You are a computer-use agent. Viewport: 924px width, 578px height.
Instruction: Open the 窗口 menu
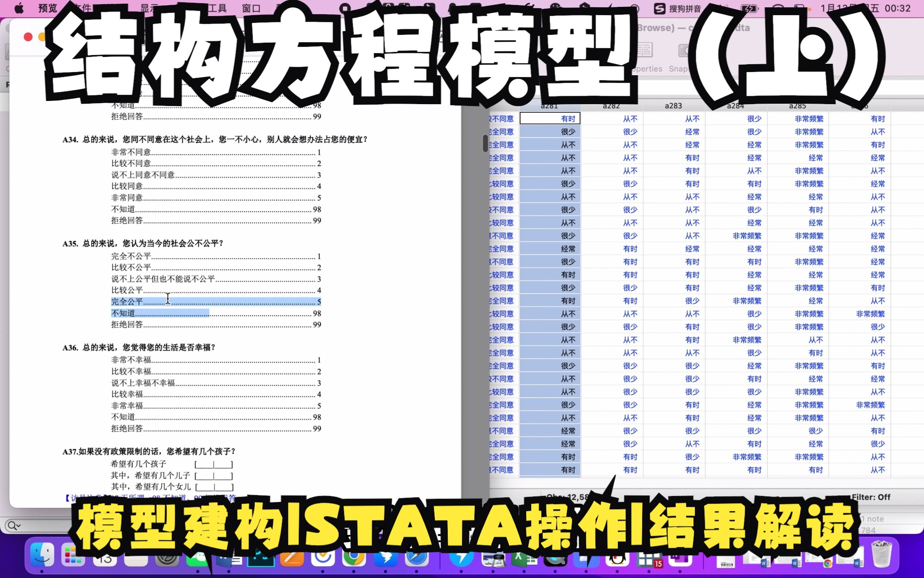click(251, 8)
